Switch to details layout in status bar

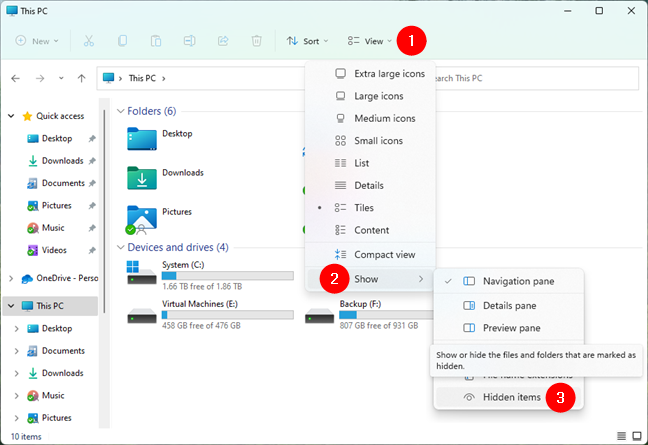coord(621,436)
